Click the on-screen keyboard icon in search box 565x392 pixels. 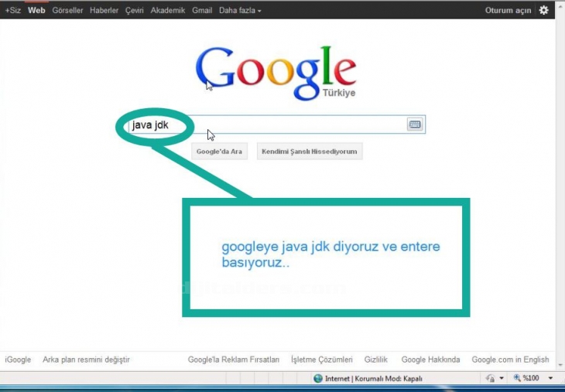tap(414, 124)
